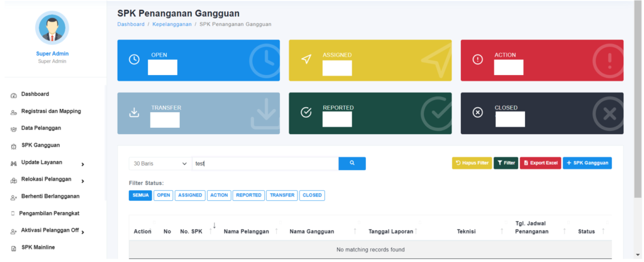Click the CLOSED label on the dark card
The height and width of the screenshot is (262, 644).
pyautogui.click(x=506, y=108)
